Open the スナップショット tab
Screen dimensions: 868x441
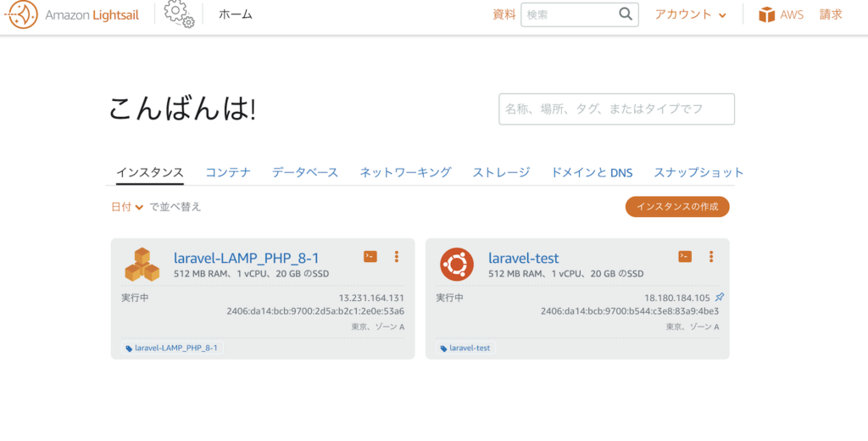tap(698, 172)
